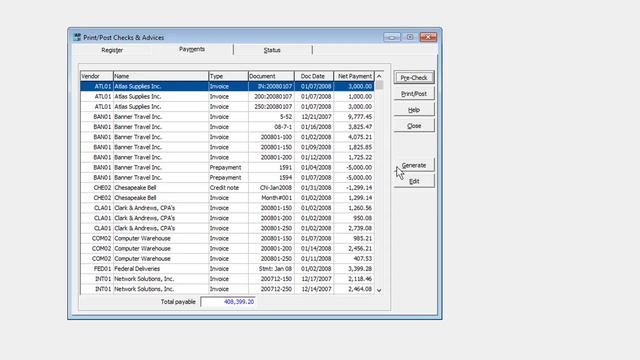The height and width of the screenshot is (360, 640).
Task: Sort by the Doc Date column header
Action: click(314, 76)
